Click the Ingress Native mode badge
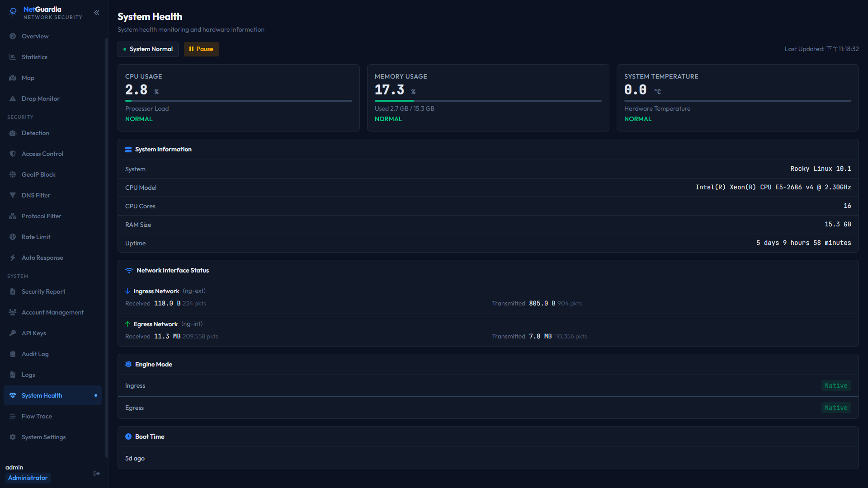Screen dimensions: 868x488 pyautogui.click(x=836, y=385)
